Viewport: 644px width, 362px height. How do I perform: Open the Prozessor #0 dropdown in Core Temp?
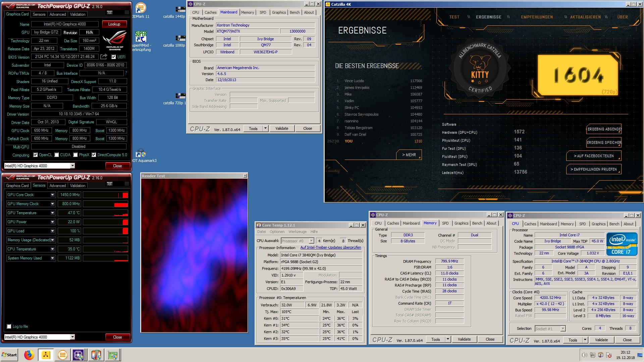[x=311, y=241]
